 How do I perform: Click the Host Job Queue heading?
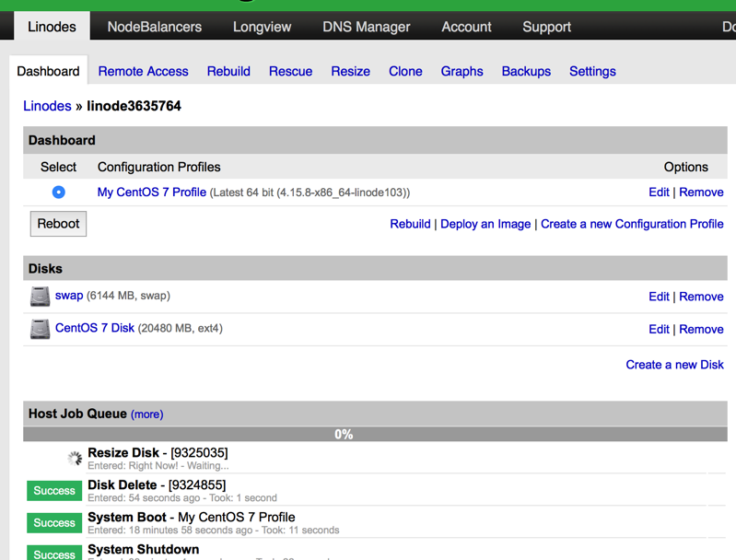point(77,414)
